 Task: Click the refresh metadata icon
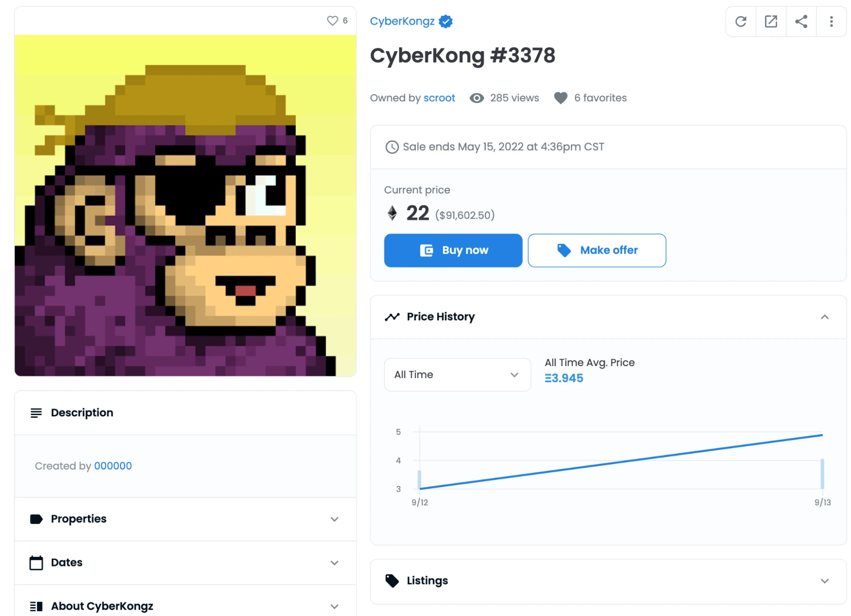(x=740, y=22)
